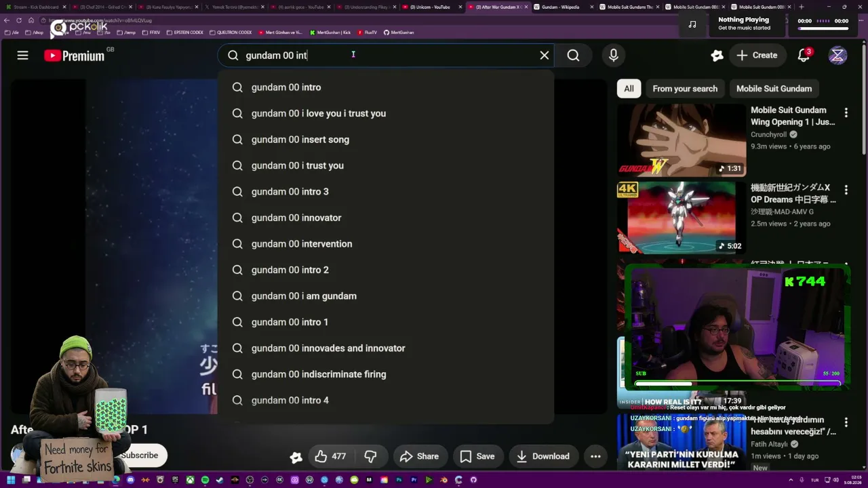The image size is (868, 488).
Task: Open more actions ellipsis below video
Action: point(595,457)
